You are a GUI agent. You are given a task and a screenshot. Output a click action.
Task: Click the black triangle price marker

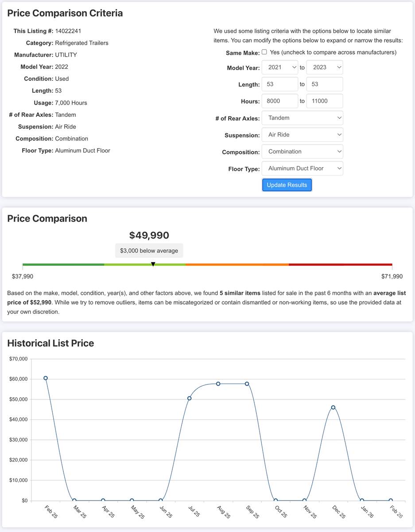click(x=153, y=264)
